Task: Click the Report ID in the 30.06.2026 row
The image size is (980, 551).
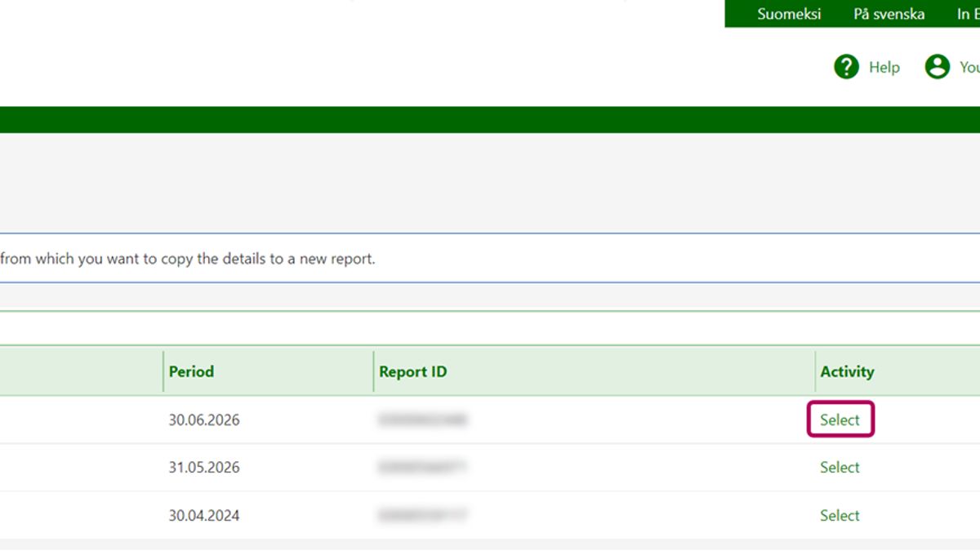Action: click(x=422, y=420)
